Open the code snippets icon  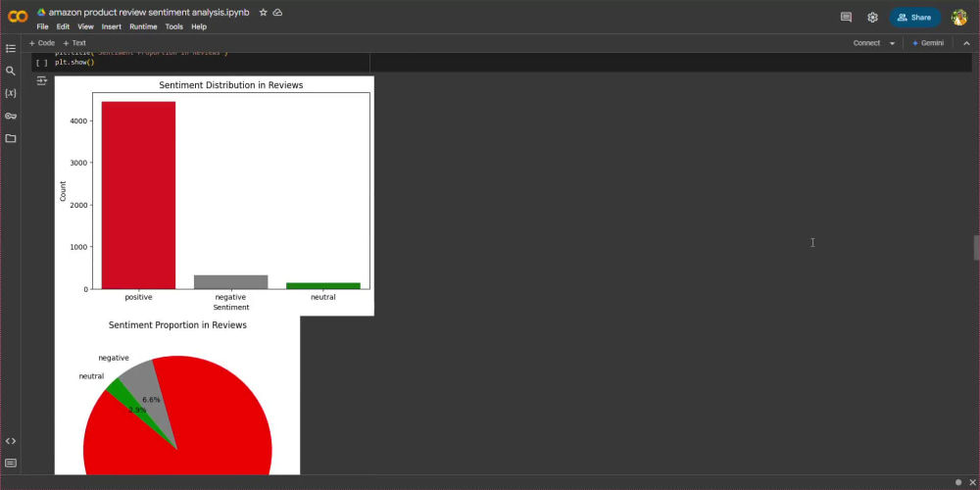tap(11, 441)
